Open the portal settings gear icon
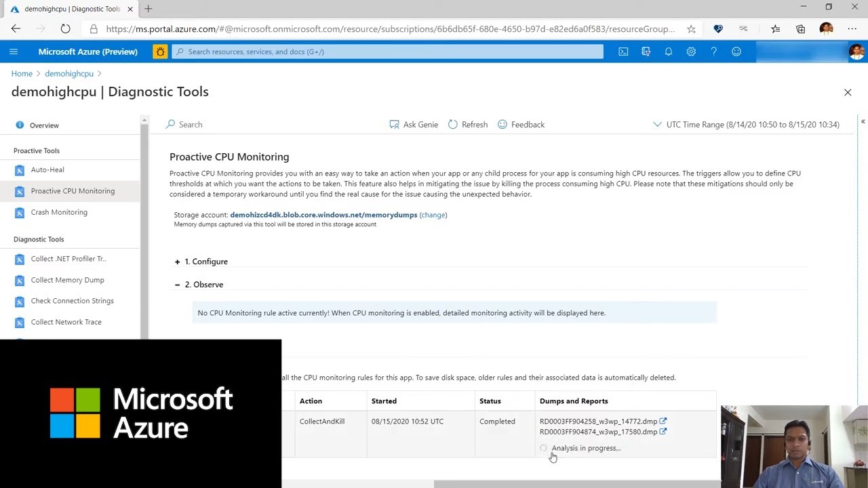 [691, 52]
